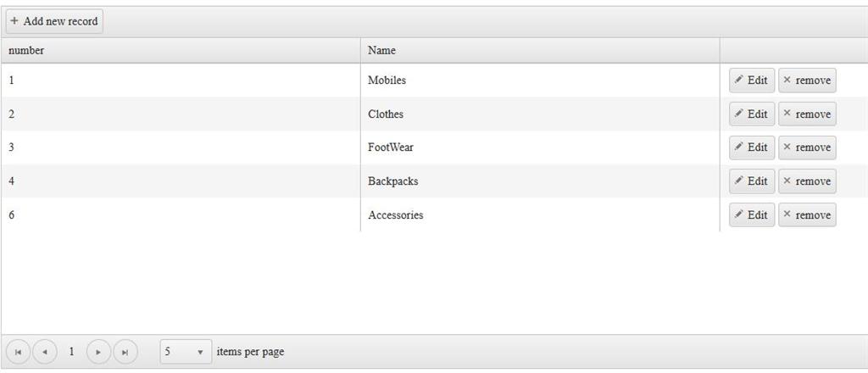Go to the next page
Screen dimensions: 868x373
(98, 352)
